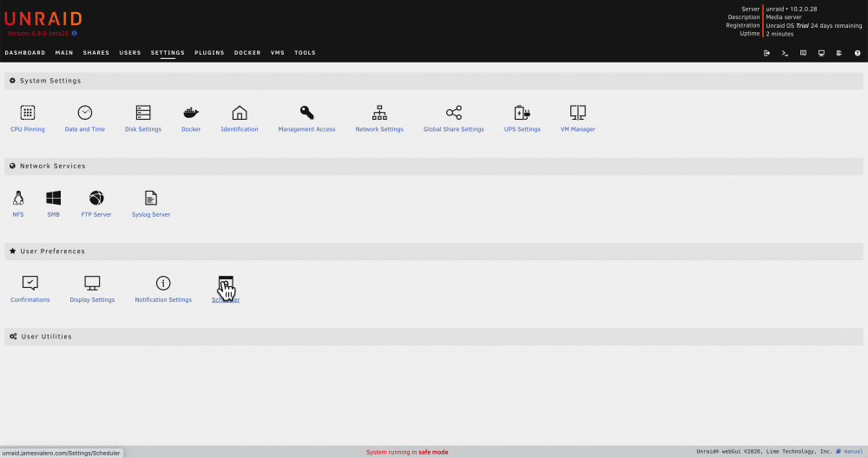This screenshot has width=868, height=458.
Task: Open the Plugins tab
Action: (209, 53)
